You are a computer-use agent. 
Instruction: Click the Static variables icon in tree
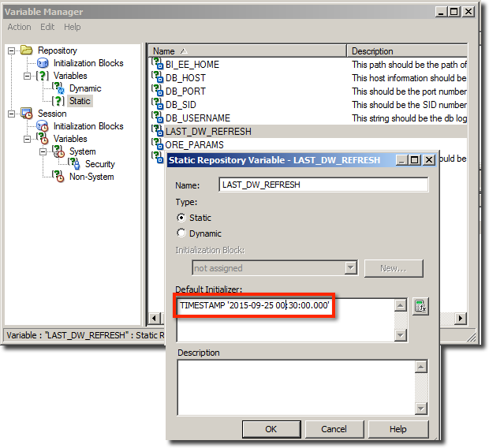(x=58, y=101)
